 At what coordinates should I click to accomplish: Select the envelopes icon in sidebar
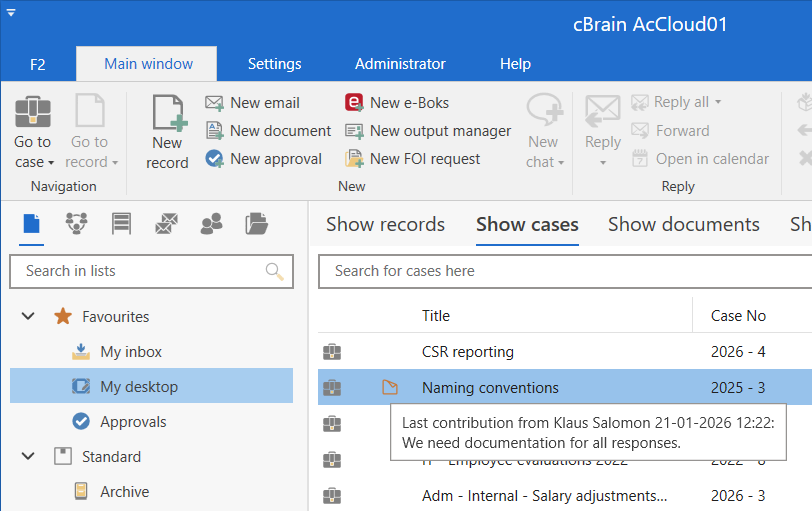pos(167,224)
